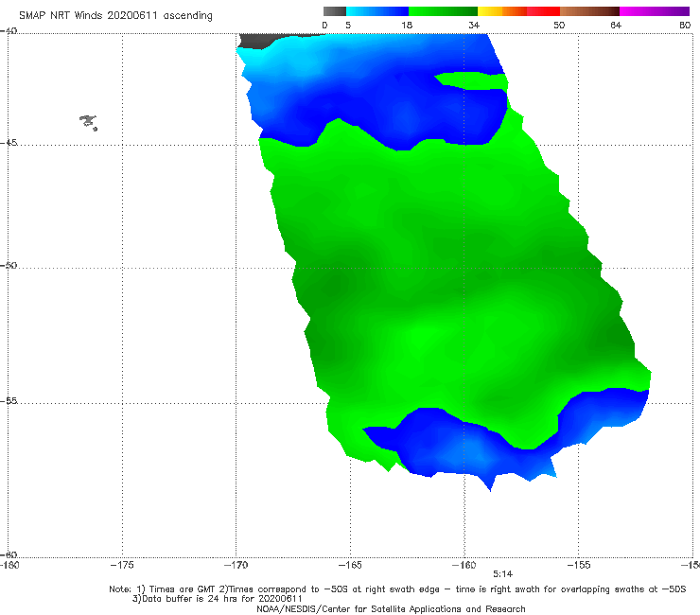Click the title 'SMAP NRT Winds 20200611 ascending'
The height and width of the screenshot is (615, 700).
(x=115, y=15)
